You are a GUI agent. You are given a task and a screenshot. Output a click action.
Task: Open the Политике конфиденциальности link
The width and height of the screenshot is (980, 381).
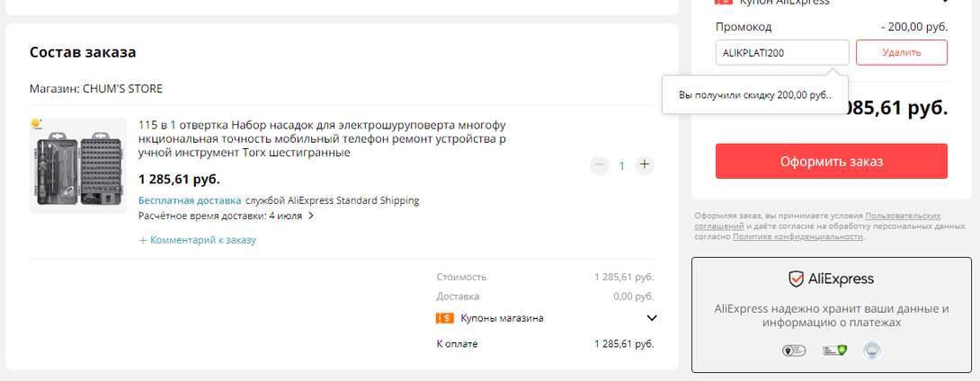click(797, 236)
